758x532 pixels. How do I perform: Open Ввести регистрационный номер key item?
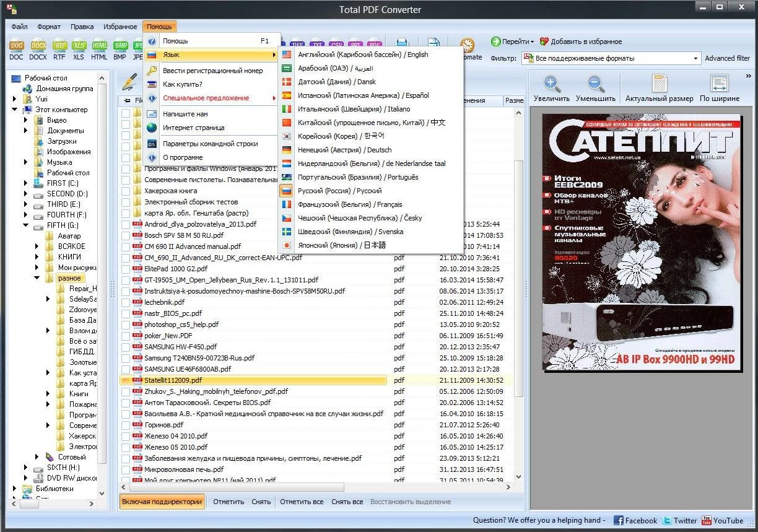(x=212, y=71)
